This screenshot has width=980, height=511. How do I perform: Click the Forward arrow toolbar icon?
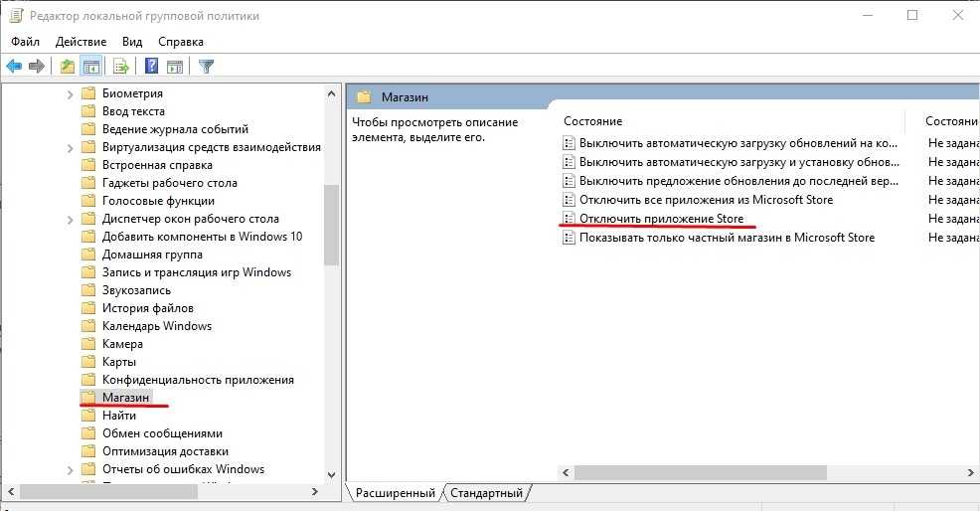37,66
